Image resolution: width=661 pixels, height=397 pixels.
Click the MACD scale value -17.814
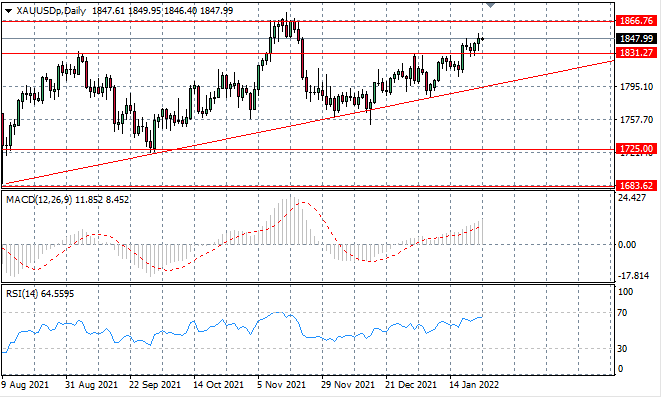coord(634,276)
